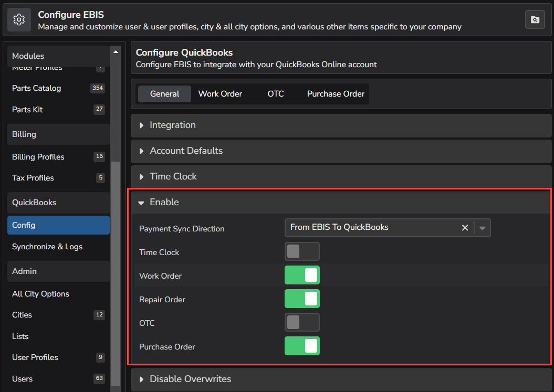Enable the OTC toggle
Viewport: 554px width, 392px height.
[302, 322]
